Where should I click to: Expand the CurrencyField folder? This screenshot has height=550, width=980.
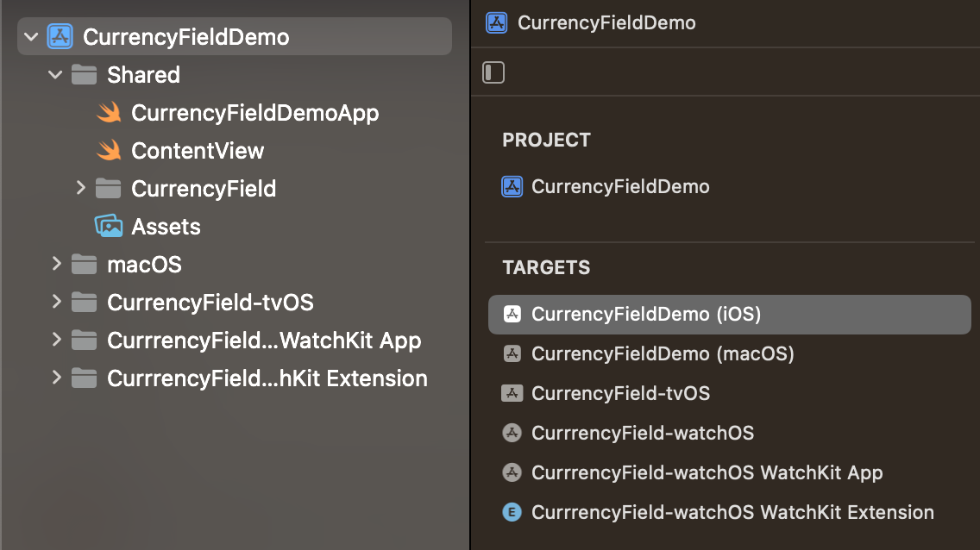[x=80, y=189]
